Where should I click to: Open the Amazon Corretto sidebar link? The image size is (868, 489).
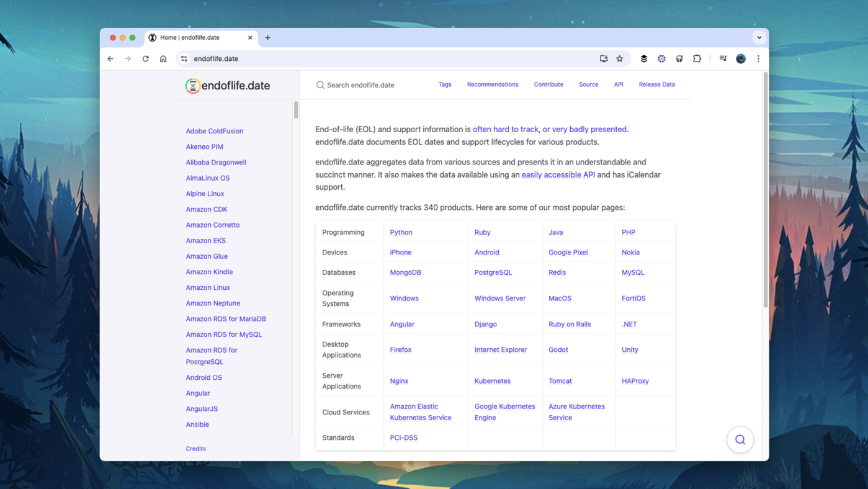(x=212, y=225)
